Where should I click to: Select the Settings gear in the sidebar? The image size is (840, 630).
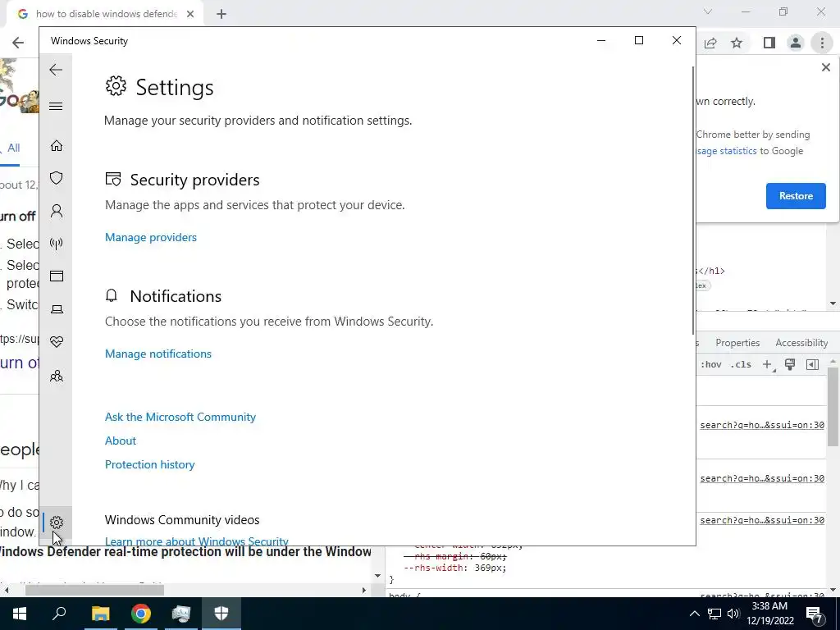tap(57, 523)
